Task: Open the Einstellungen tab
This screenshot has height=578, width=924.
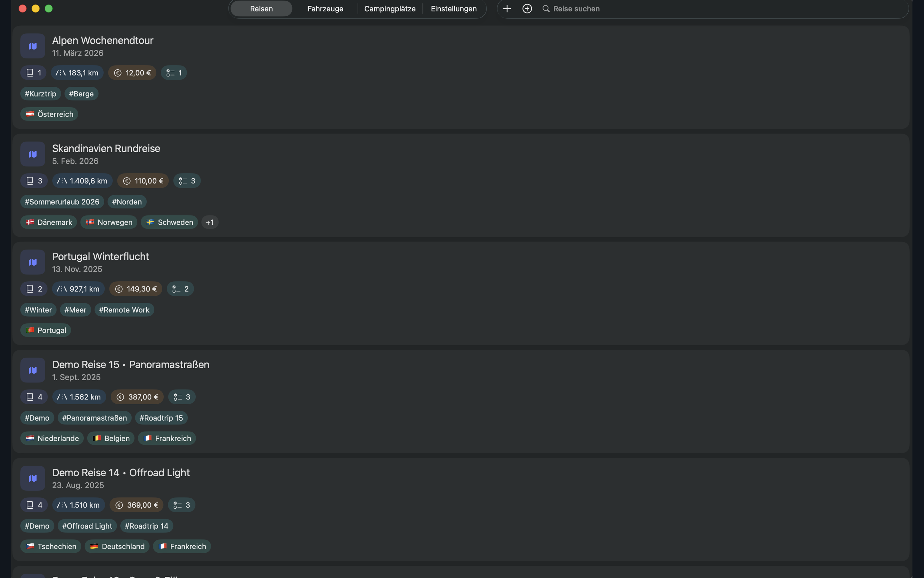Action: pos(454,9)
